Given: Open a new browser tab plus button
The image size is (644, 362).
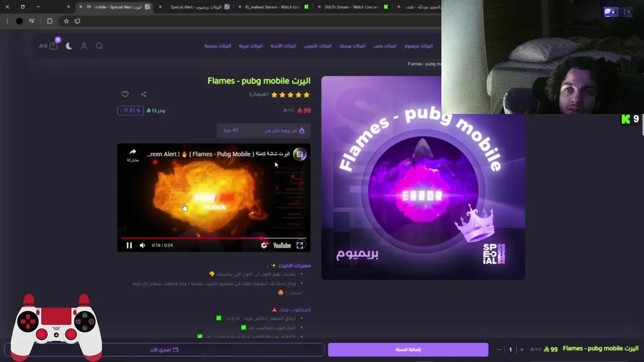Looking at the screenshot, I should 68,7.
